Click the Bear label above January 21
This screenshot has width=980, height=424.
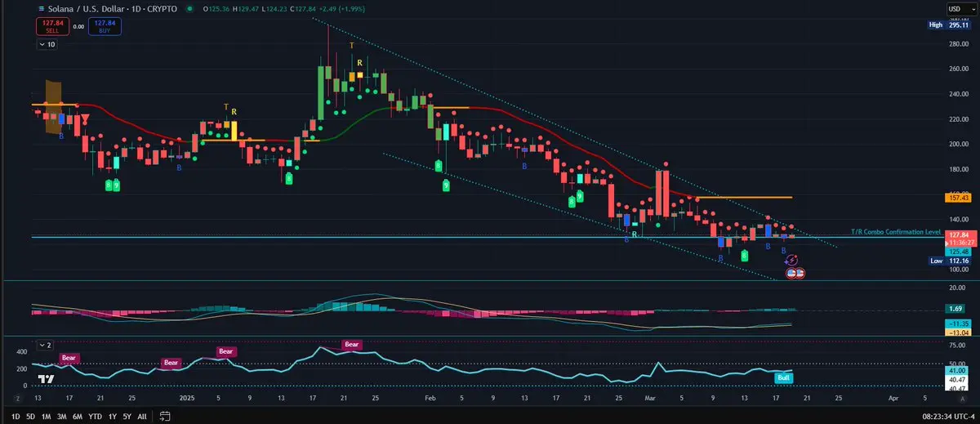point(352,345)
